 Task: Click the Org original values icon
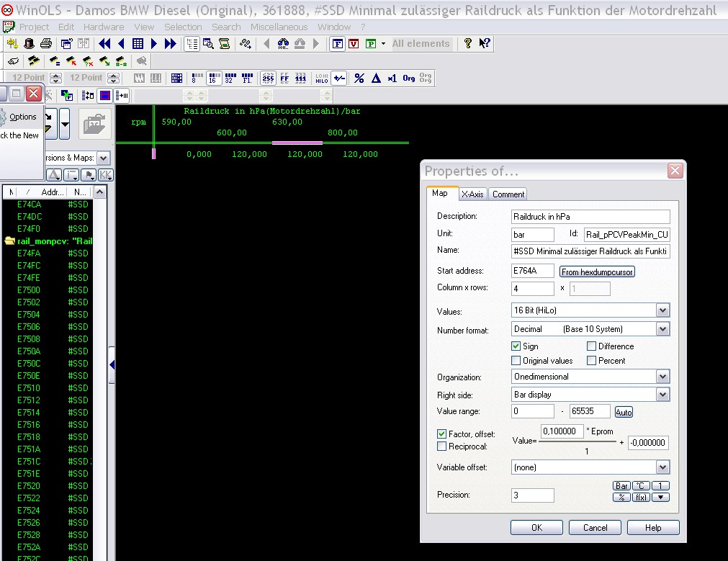408,78
